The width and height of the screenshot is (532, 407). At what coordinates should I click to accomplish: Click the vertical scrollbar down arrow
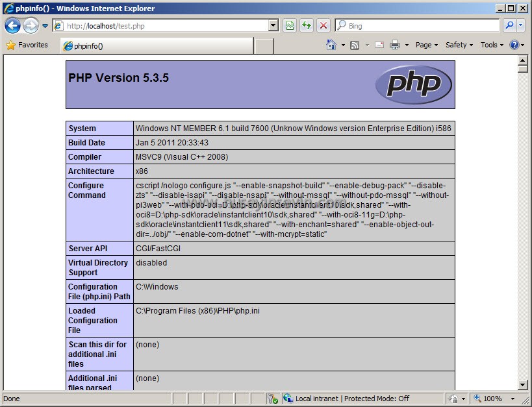(522, 385)
